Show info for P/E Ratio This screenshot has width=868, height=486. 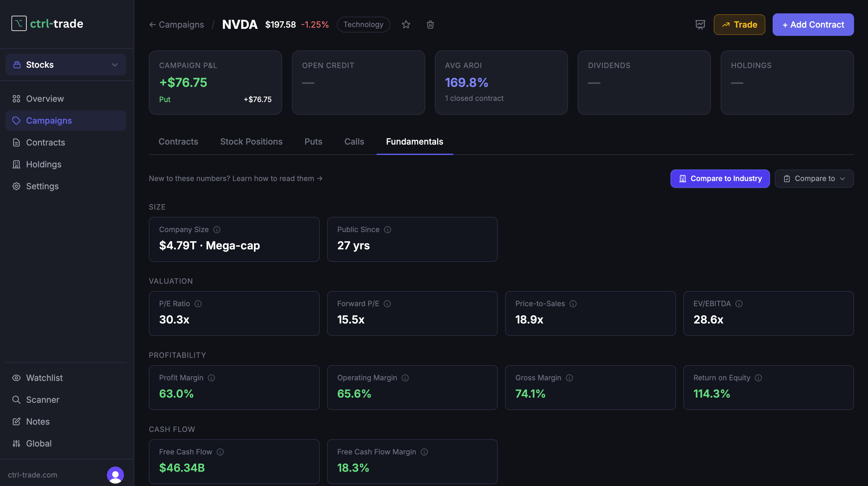pyautogui.click(x=198, y=304)
